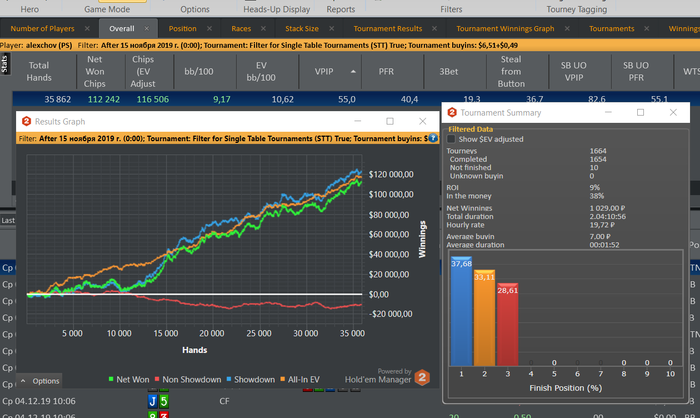The width and height of the screenshot is (700, 418).
Task: Select the Overall tab
Action: [121, 29]
